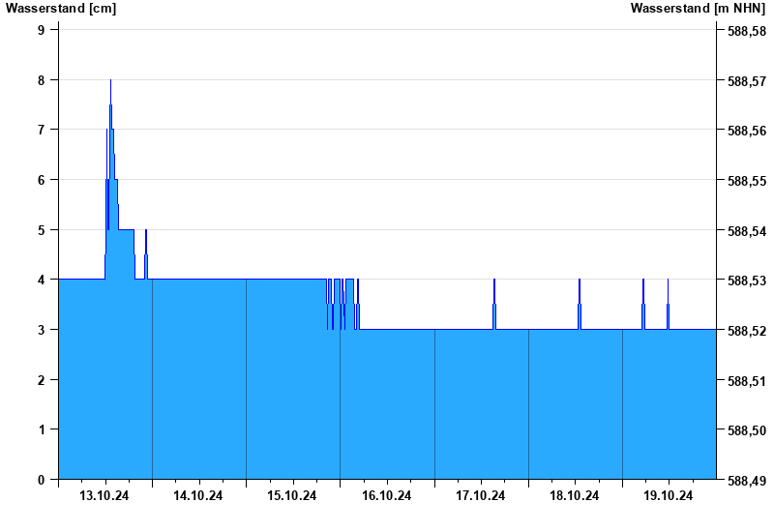Click the right axis value 588,56
Screen dimensions: 774x532
pos(747,131)
